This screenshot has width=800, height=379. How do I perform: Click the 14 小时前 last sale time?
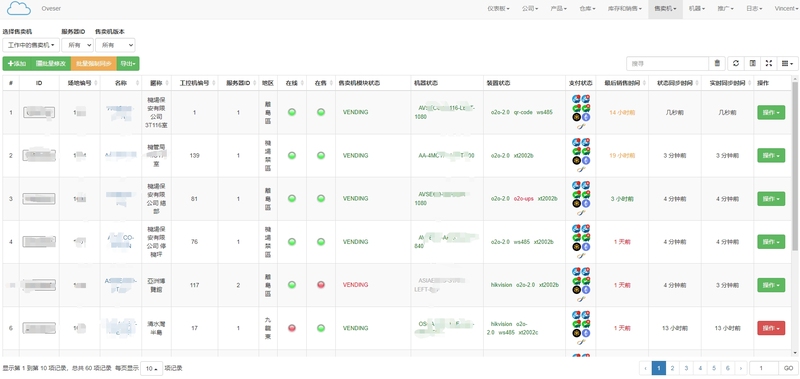click(x=622, y=112)
